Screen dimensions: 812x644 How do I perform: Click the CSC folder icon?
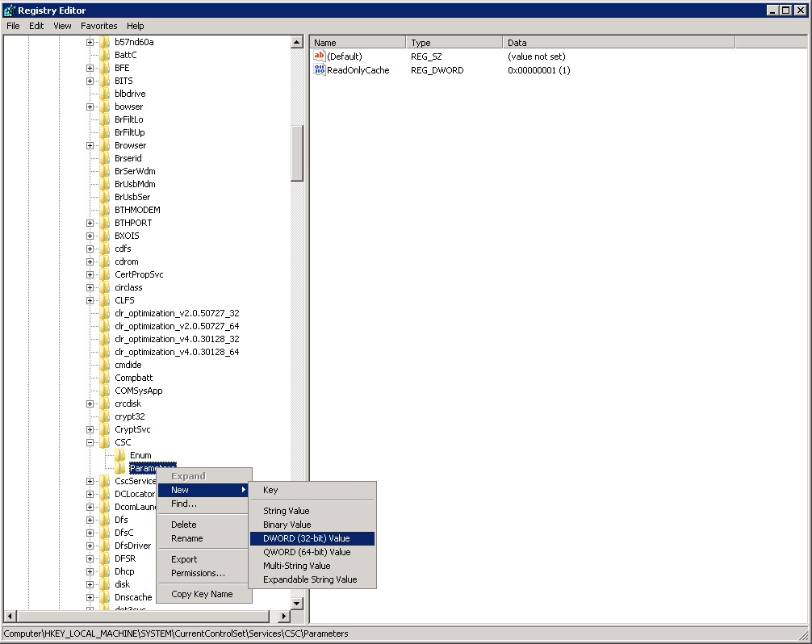click(105, 442)
